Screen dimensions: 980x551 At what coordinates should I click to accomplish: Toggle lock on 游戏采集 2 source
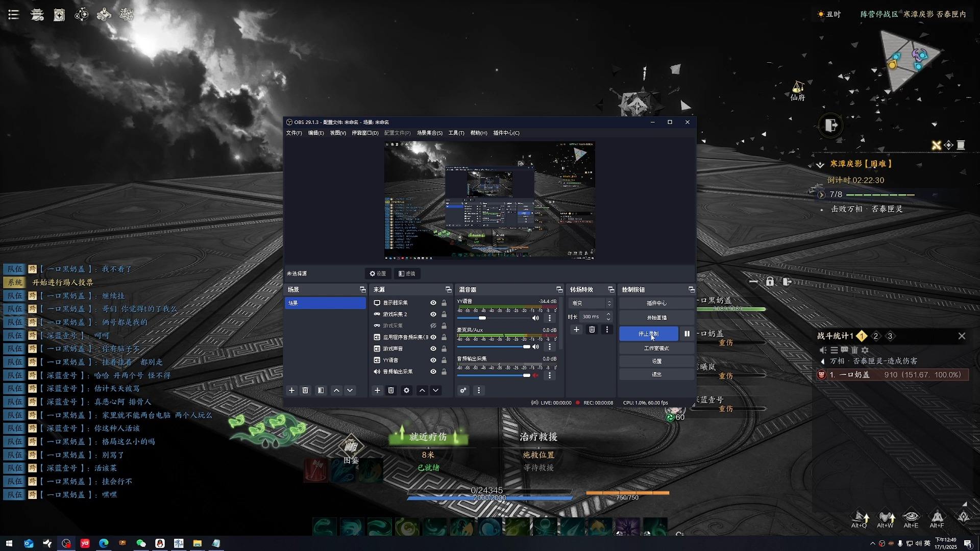tap(444, 314)
